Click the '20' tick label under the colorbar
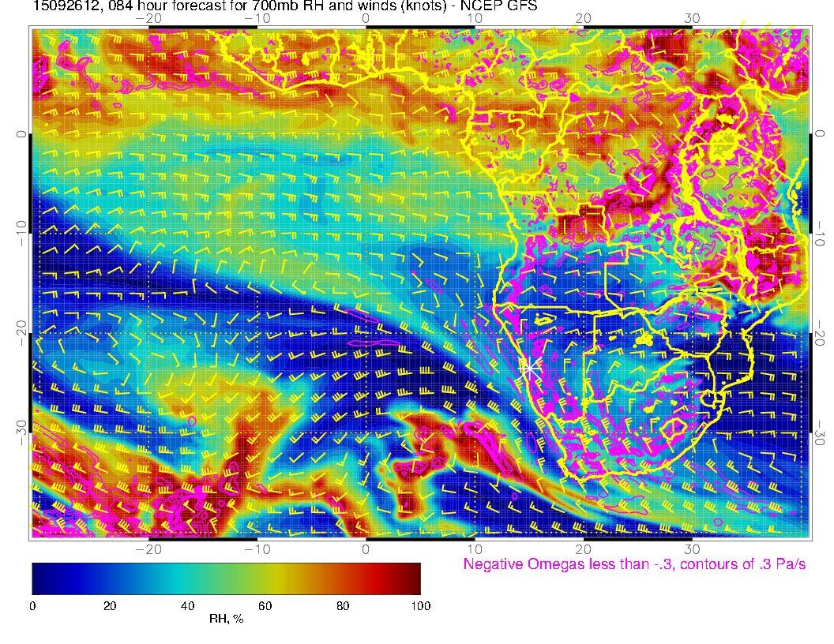The image size is (834, 644). [x=110, y=606]
